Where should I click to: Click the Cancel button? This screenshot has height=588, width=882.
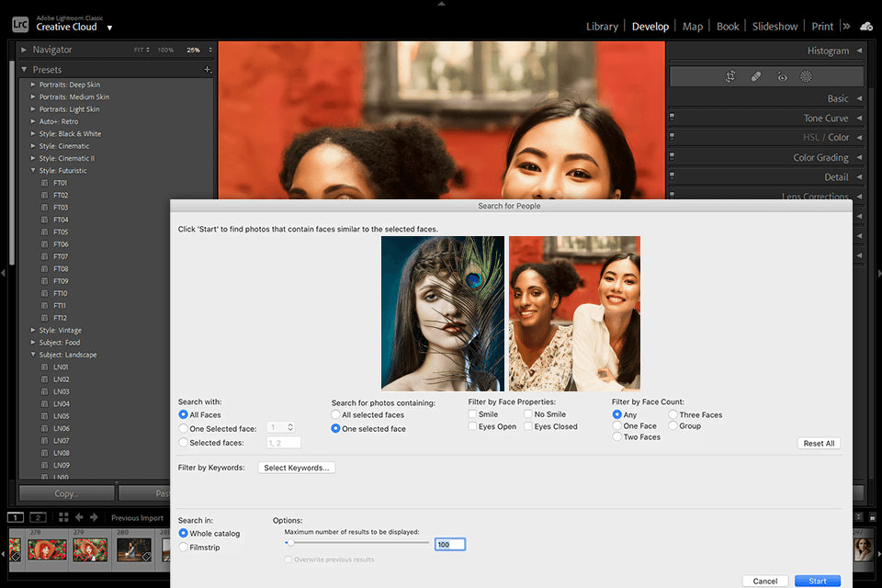(x=765, y=581)
